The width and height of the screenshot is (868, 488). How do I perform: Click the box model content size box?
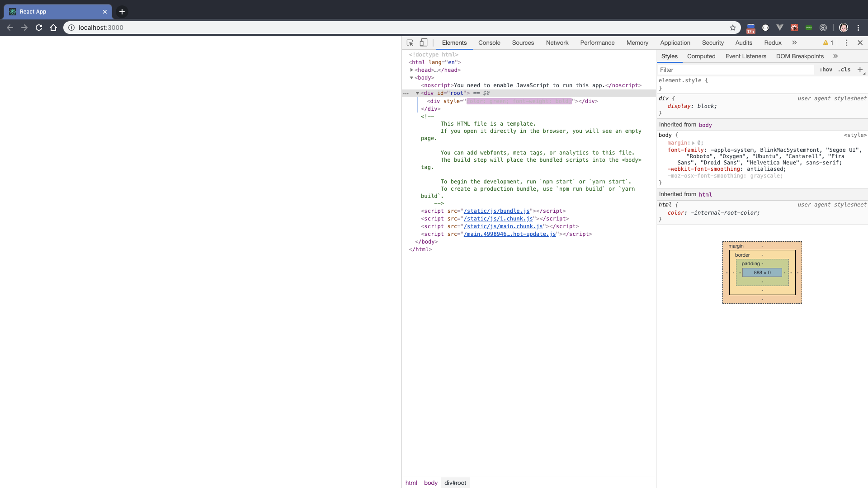click(762, 272)
